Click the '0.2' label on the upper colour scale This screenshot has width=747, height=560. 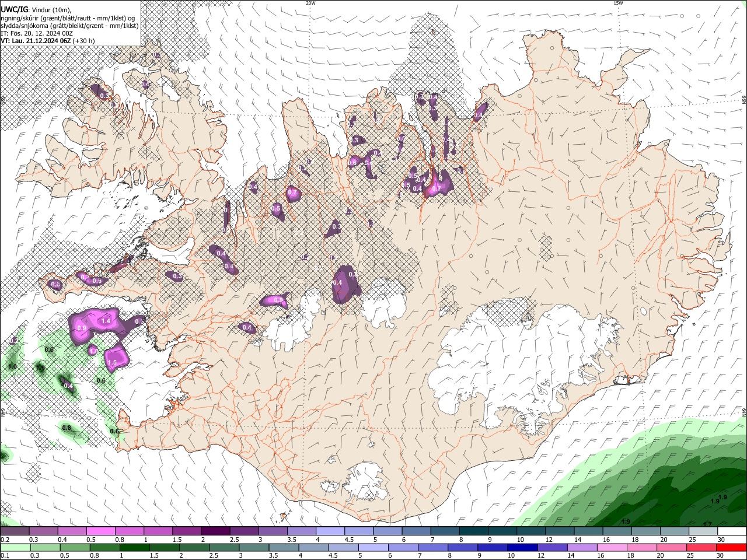pos(5,540)
